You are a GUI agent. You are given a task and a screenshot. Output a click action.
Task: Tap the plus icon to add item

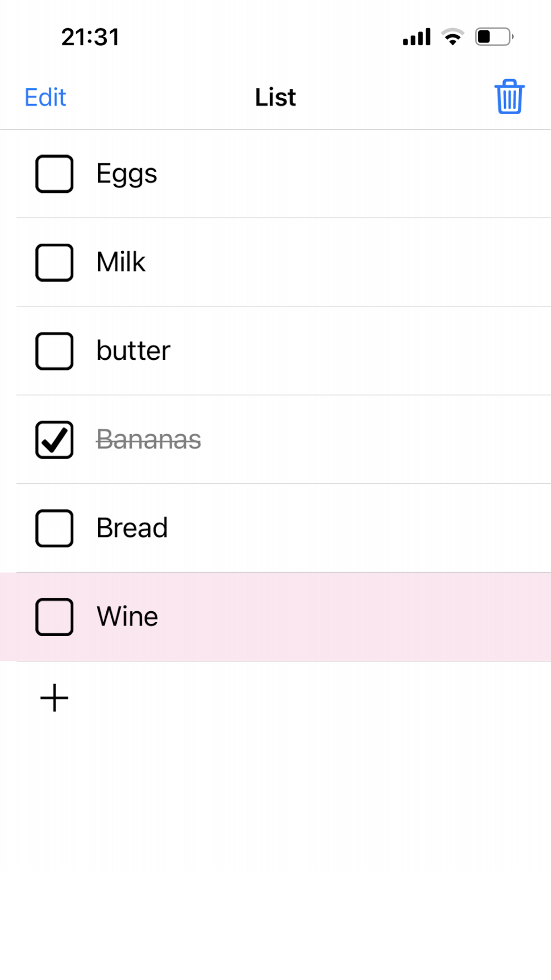tap(55, 698)
